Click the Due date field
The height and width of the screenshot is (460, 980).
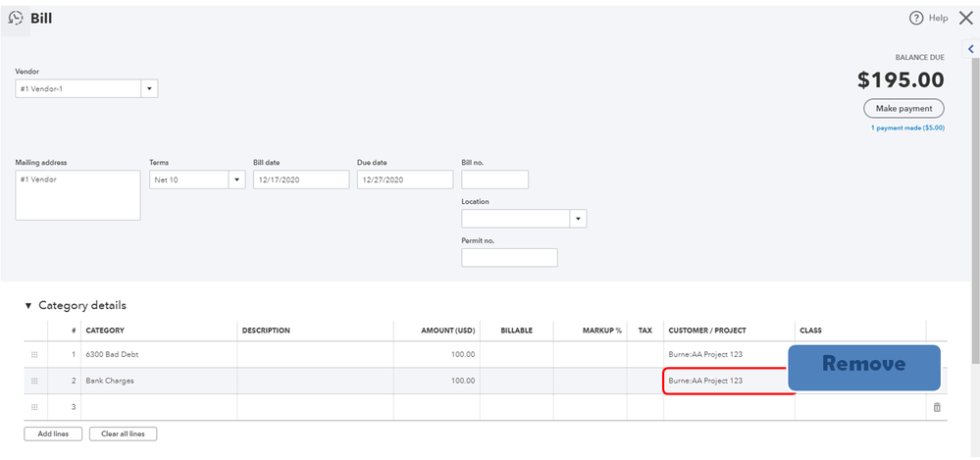pos(405,180)
